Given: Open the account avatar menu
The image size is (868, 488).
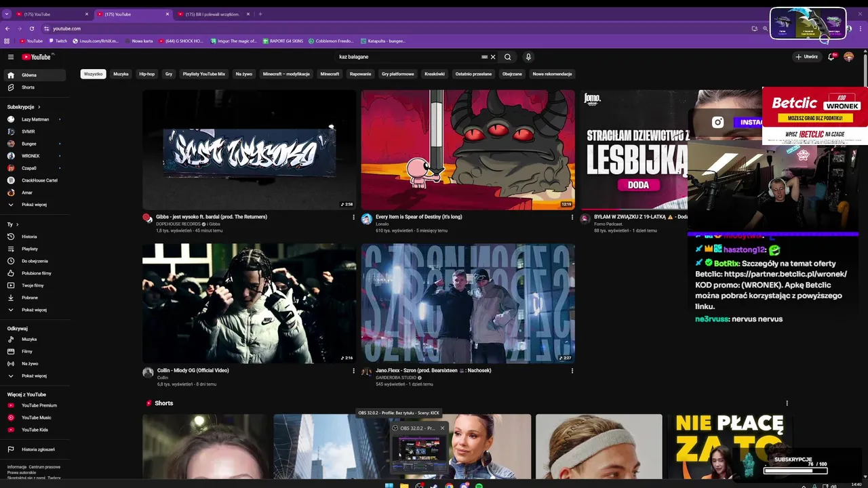Looking at the screenshot, I should [x=848, y=57].
